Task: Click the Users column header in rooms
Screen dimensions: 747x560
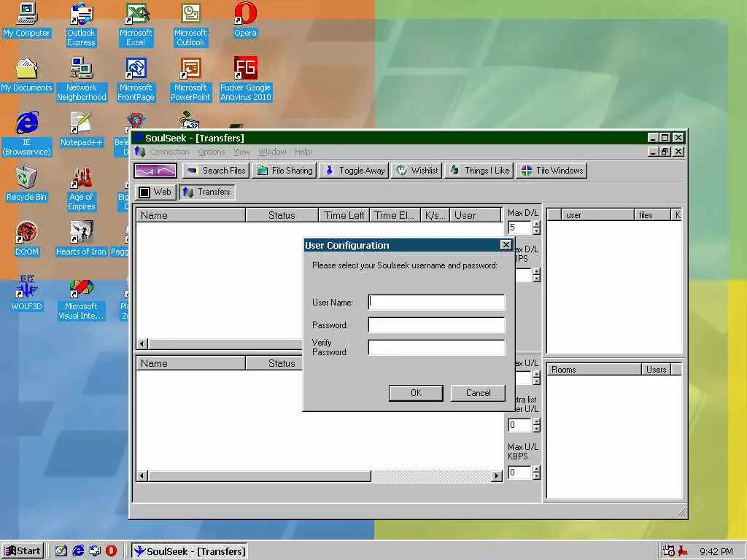Action: (656, 370)
